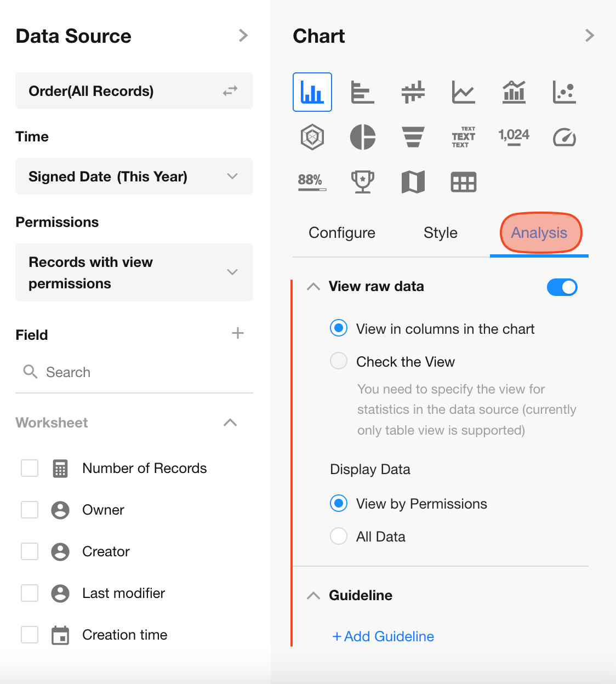Select the horizontal bar chart icon
The width and height of the screenshot is (616, 684).
point(363,92)
